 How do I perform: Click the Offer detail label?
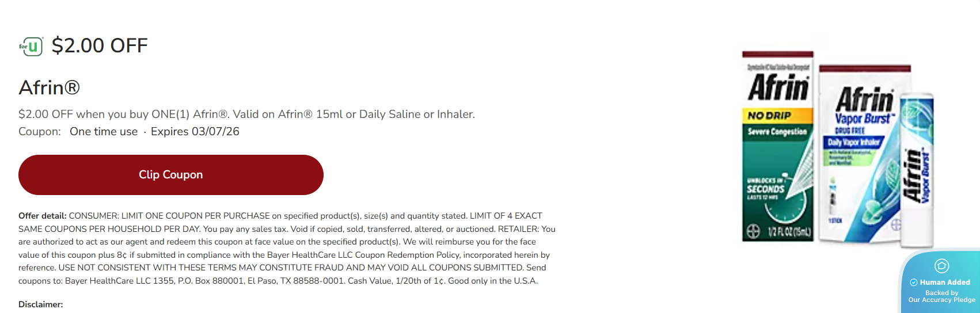[43, 216]
